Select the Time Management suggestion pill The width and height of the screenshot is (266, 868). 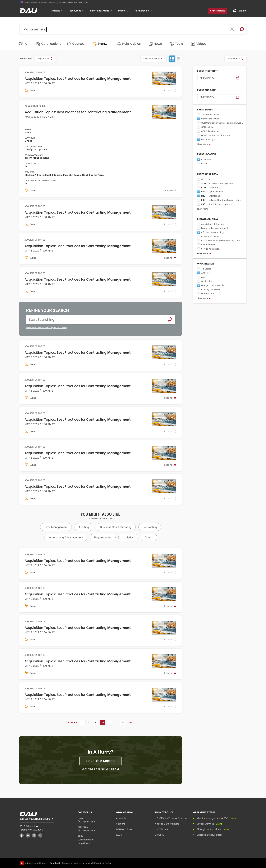point(56,527)
